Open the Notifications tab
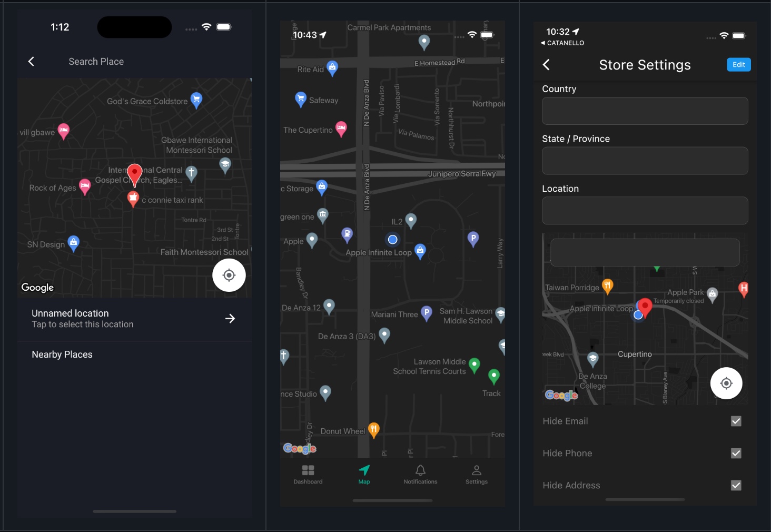The height and width of the screenshot is (532, 771). (420, 474)
